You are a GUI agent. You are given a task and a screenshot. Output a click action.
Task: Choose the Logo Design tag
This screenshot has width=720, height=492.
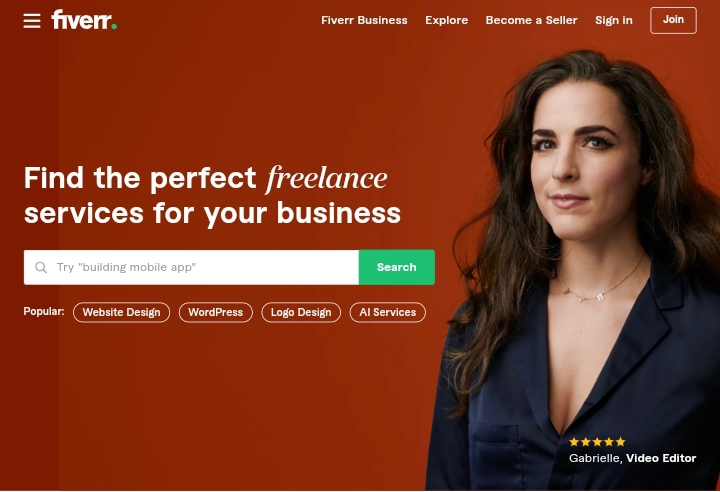[301, 312]
